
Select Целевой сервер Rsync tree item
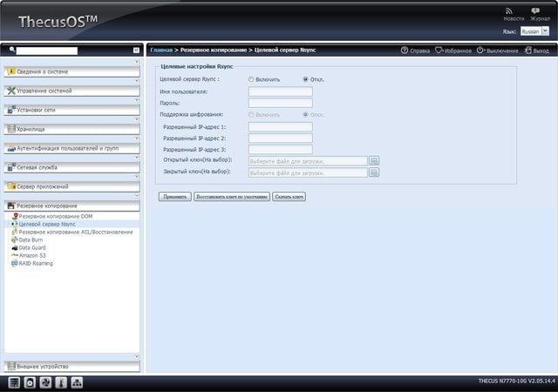pos(47,224)
